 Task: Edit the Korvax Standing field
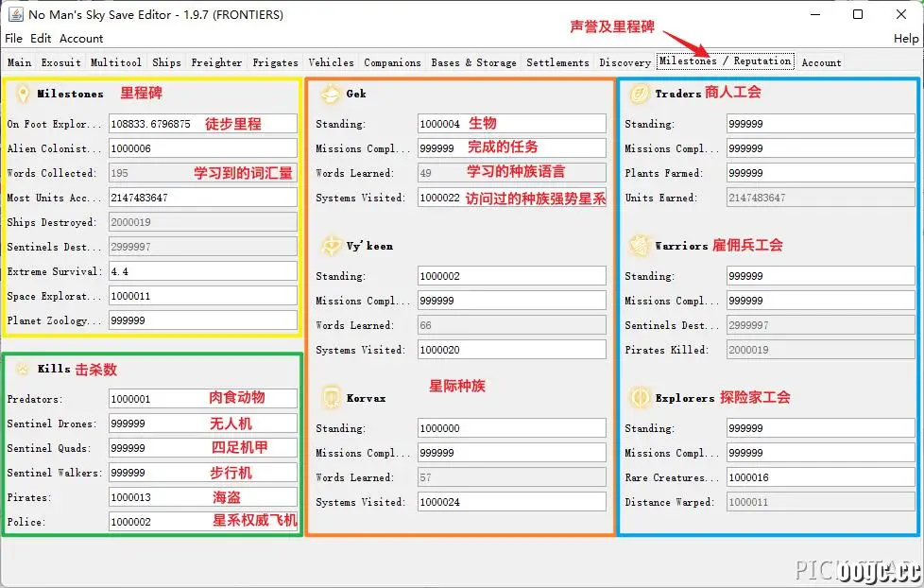tap(511, 428)
